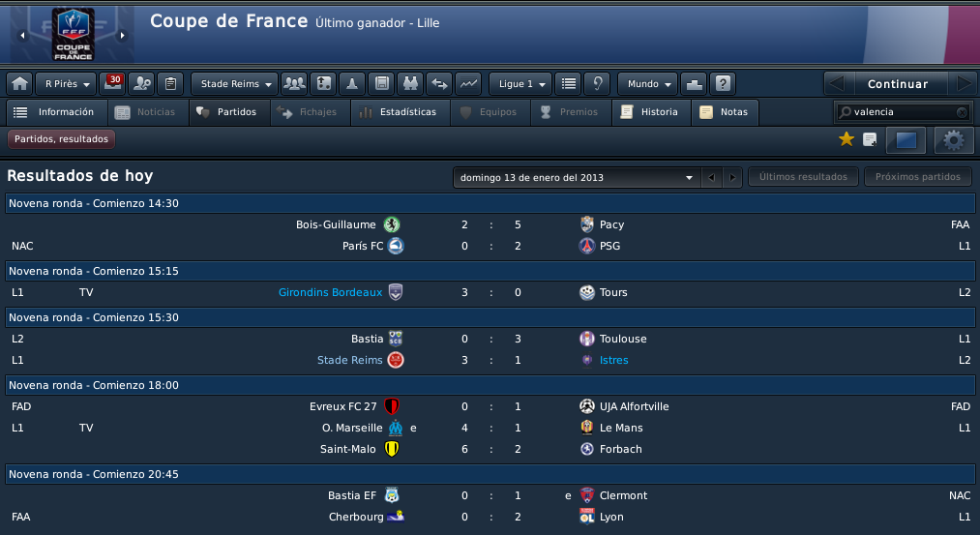This screenshot has width=980, height=535.
Task: Open the transfers arrows icon
Action: (439, 83)
